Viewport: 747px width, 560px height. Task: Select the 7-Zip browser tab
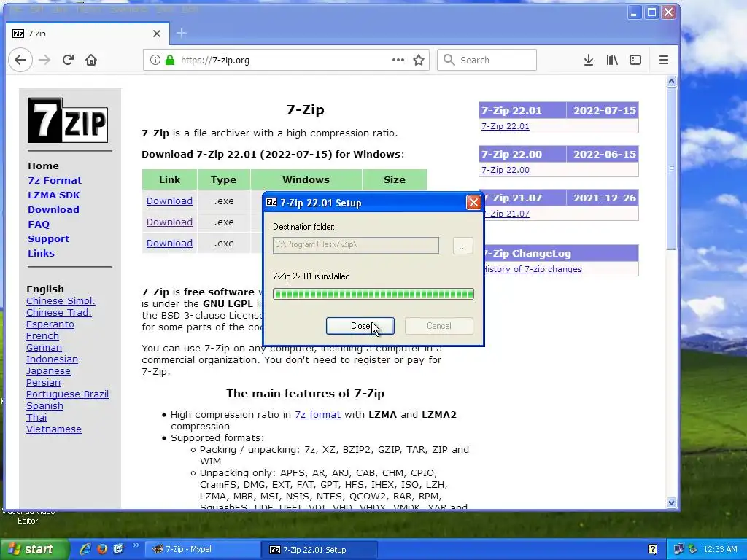tap(88, 34)
